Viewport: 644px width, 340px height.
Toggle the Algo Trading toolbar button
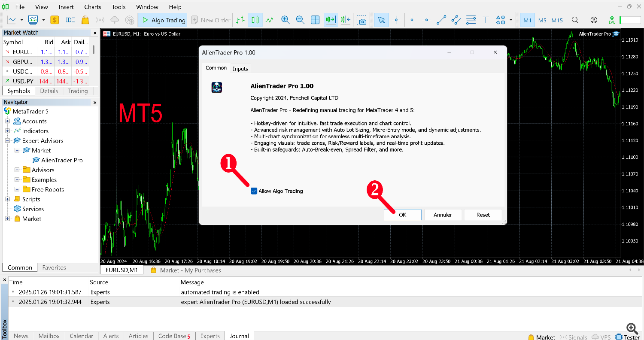click(164, 20)
